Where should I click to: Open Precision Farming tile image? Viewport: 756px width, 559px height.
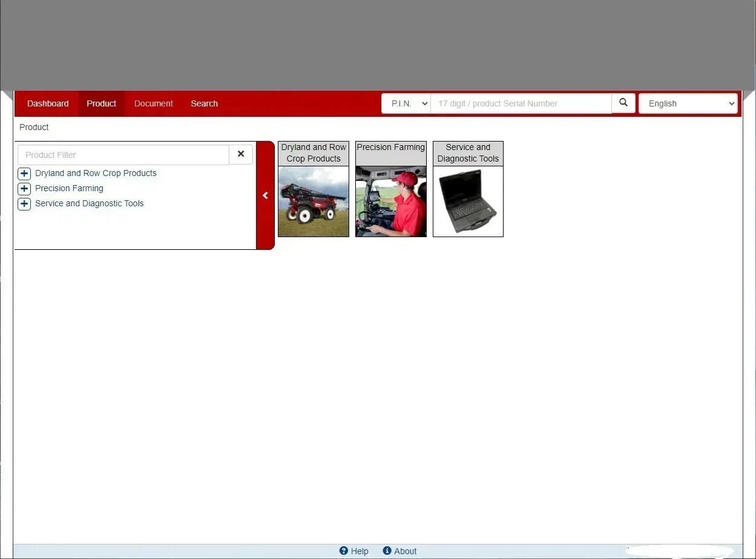pos(391,201)
